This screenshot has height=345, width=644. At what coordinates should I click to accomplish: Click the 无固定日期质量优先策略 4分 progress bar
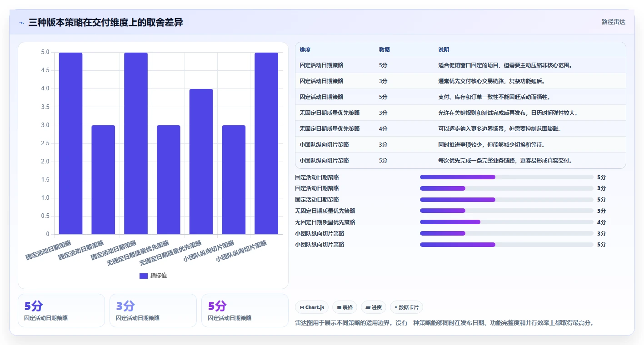click(507, 222)
